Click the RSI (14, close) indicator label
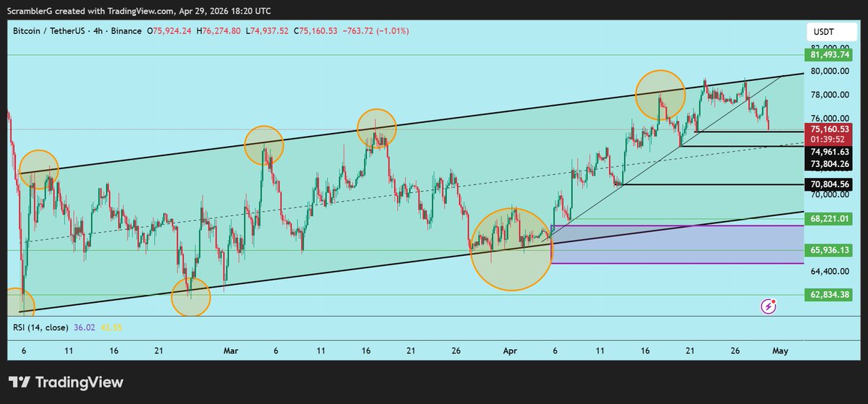 (41, 327)
